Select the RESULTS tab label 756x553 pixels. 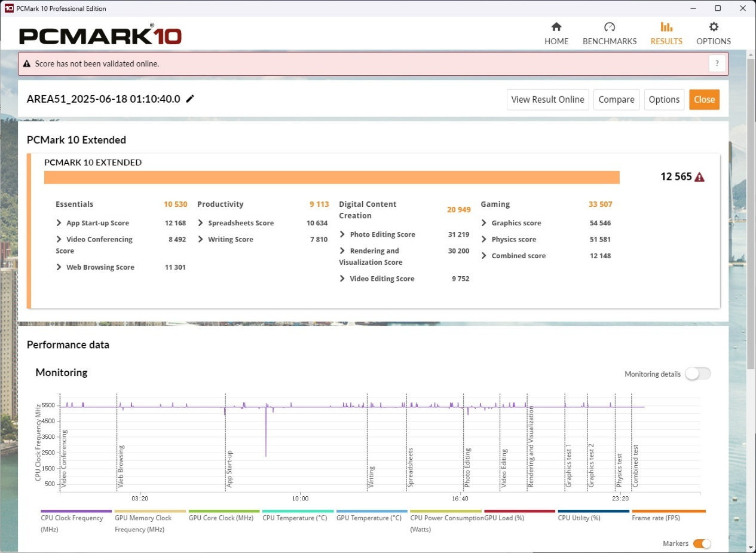666,41
